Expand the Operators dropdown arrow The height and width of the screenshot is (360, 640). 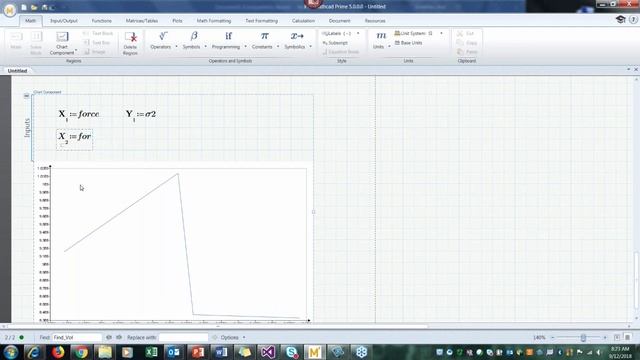coord(176,47)
